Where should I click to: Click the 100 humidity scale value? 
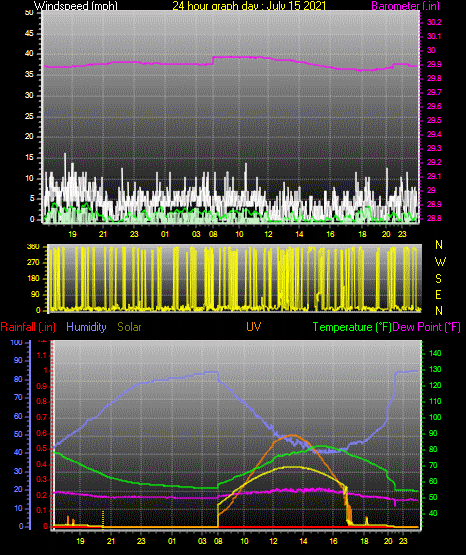pyautogui.click(x=17, y=342)
